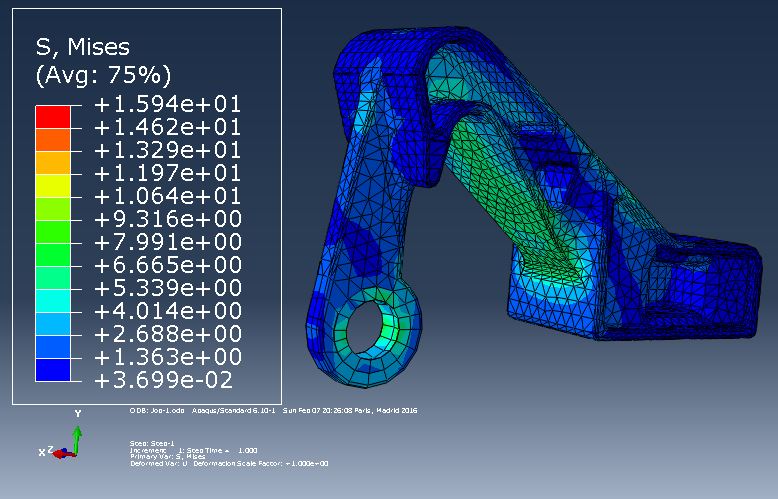Click legend value +9.316e+00

point(168,219)
